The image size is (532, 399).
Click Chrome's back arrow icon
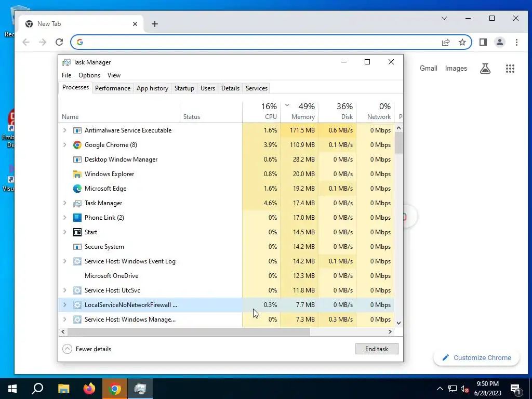point(26,42)
